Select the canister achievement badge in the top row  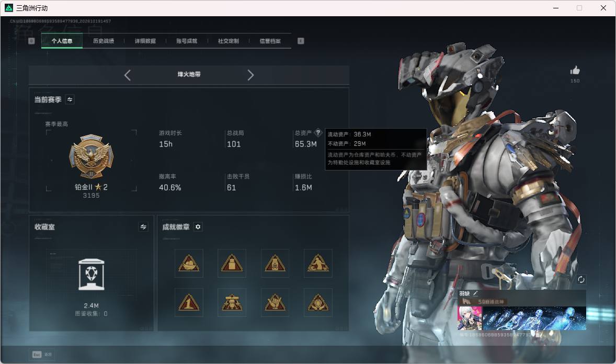232,263
